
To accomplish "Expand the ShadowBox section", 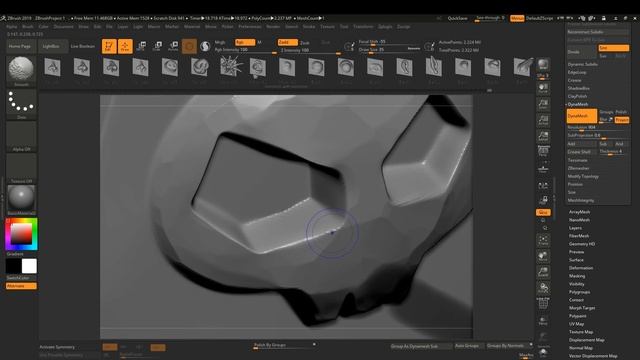I will coord(579,88).
